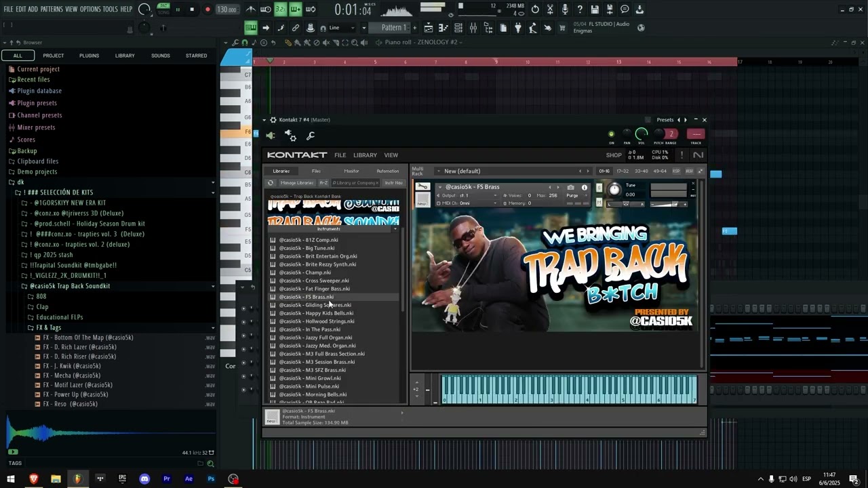Toggle the metronome icon
Viewport: 868px width, 488px height.
251,9
